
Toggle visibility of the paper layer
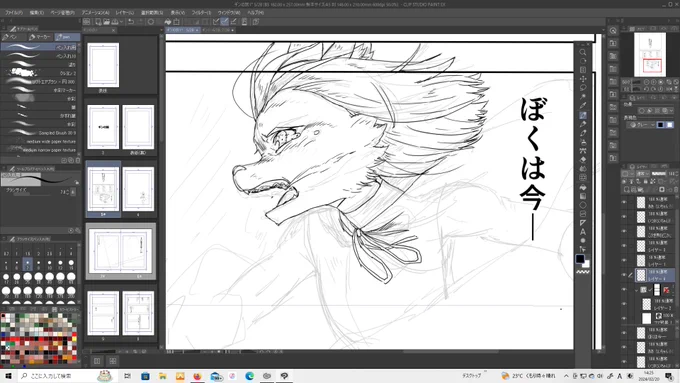[x=624, y=318]
